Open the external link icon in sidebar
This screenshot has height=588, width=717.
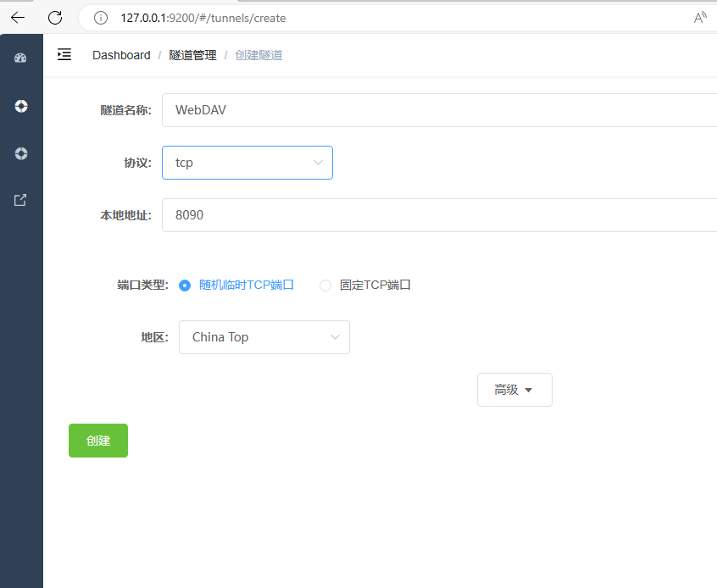[x=21, y=201]
